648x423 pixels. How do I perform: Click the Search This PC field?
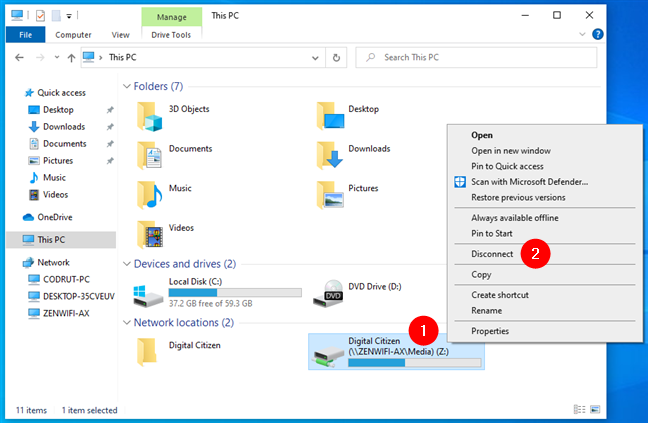coord(476,57)
